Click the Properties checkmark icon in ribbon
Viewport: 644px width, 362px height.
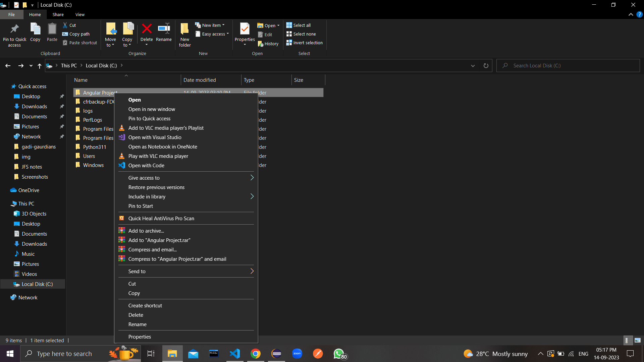pos(245,29)
